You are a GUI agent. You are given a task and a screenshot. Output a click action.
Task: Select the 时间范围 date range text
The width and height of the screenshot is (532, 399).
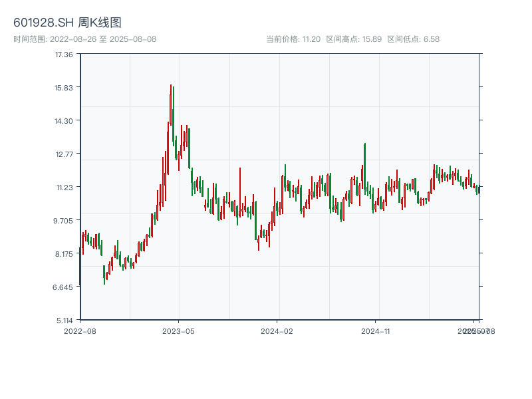84,39
